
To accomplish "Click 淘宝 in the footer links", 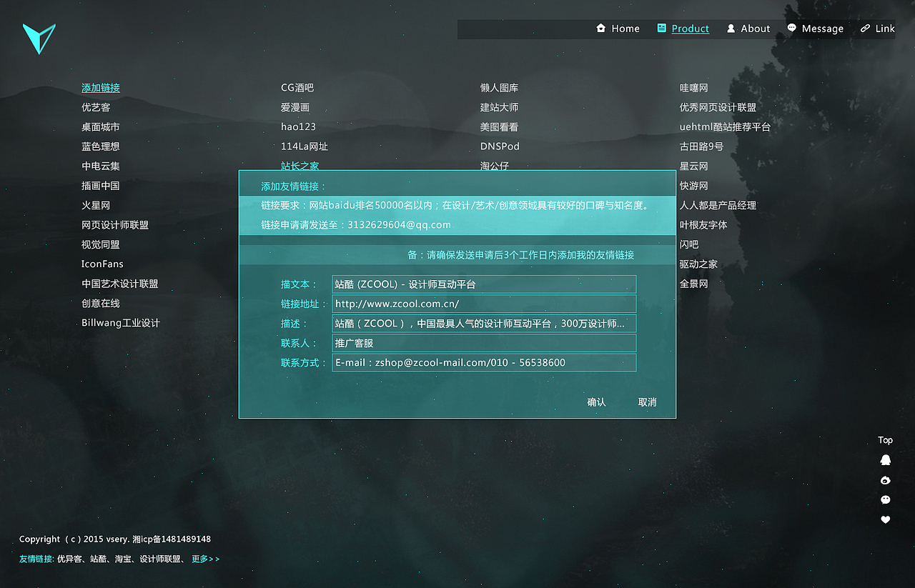I will pos(122,559).
